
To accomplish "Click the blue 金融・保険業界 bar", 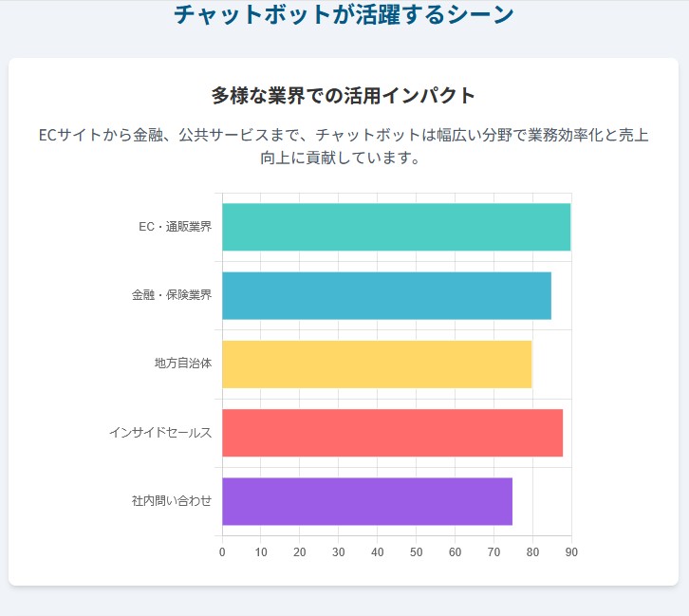I will (x=386, y=295).
